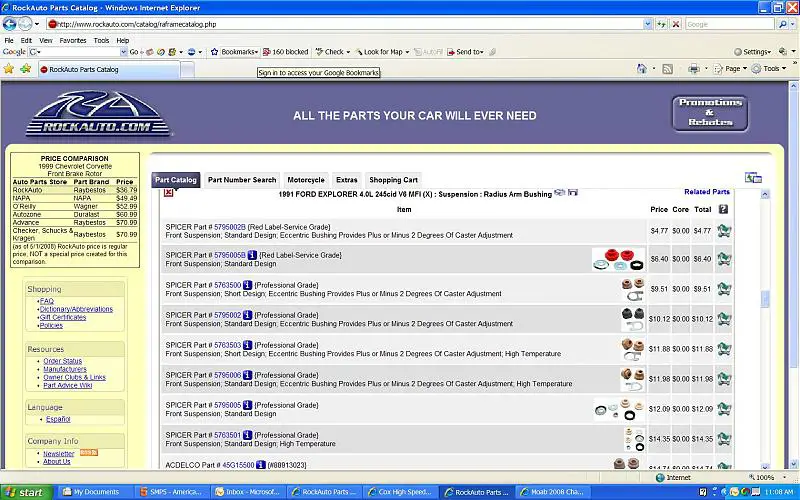The width and height of the screenshot is (800, 500).
Task: Click the RSS feeds icon
Action: (667, 69)
